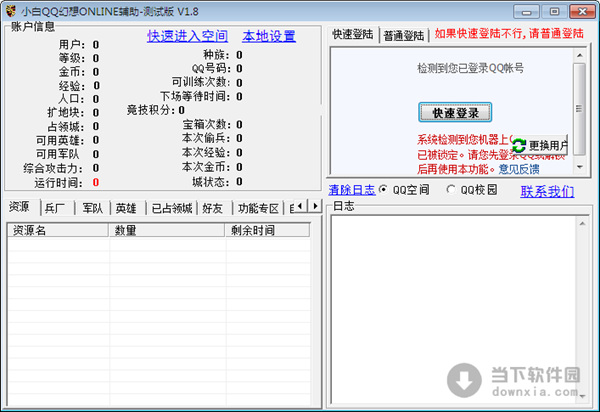Image resolution: width=600 pixels, height=412 pixels.
Task: Select the 军队 tab
Action: point(92,208)
